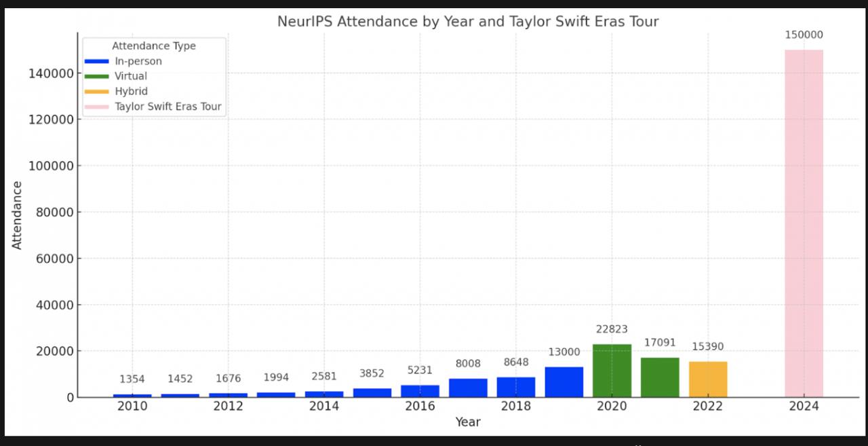Click the value label '22823'
This screenshot has height=446, width=868.
[x=612, y=329]
